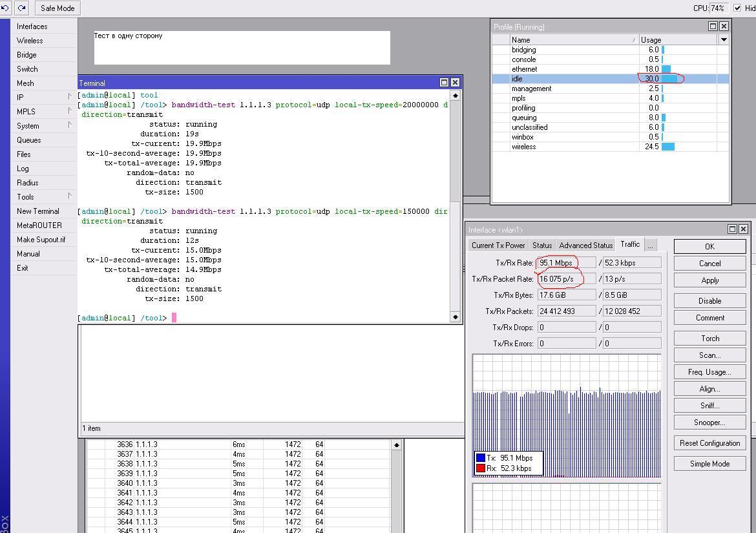
Task: Click the Redo arrow icon
Action: point(21,8)
